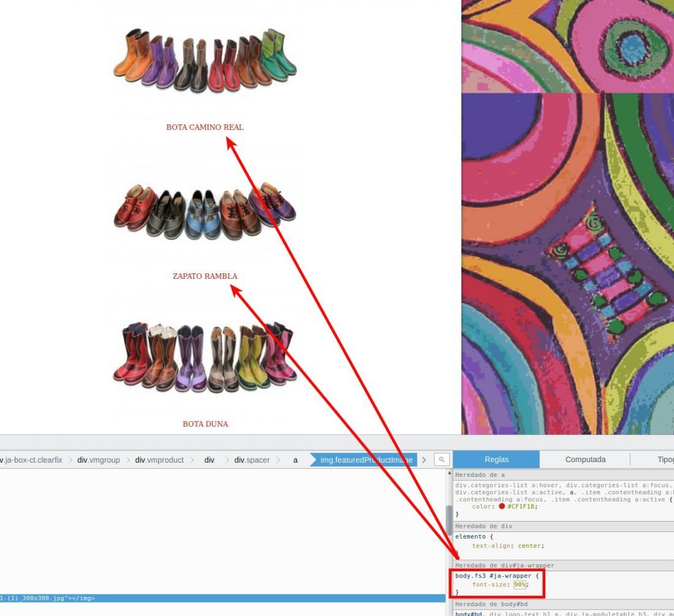Edit the 90% font-size value
Image resolution: width=674 pixels, height=616 pixels.
point(520,585)
